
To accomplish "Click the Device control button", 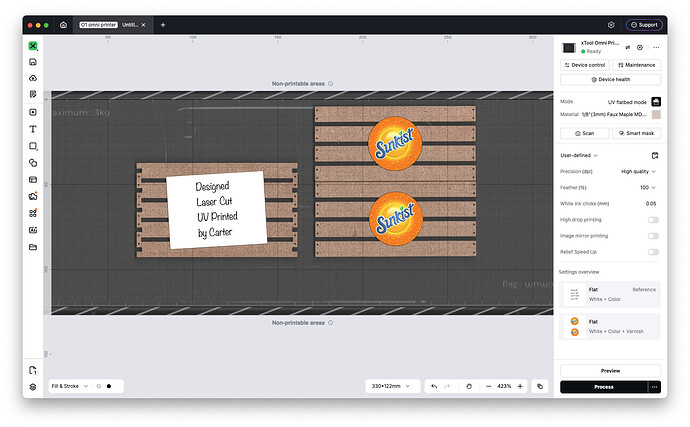I will pyautogui.click(x=585, y=65).
